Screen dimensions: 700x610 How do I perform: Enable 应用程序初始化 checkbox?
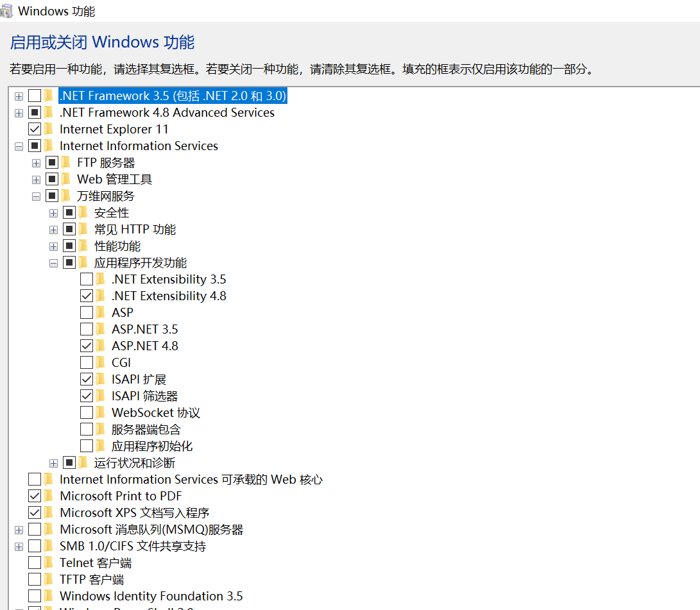tap(87, 446)
